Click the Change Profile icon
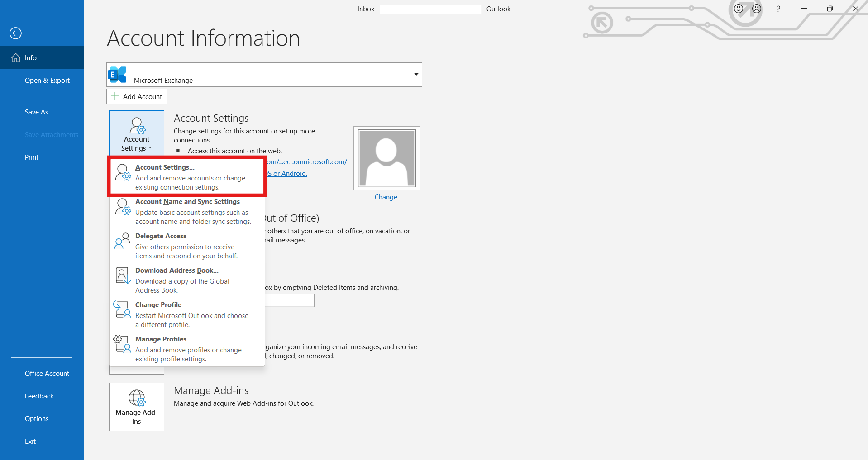The width and height of the screenshot is (868, 460). click(x=122, y=309)
